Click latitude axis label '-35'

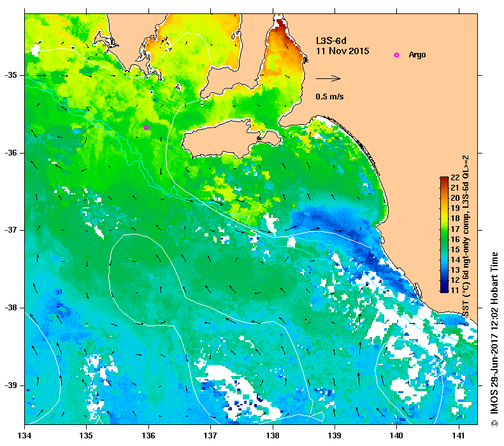tap(11, 75)
